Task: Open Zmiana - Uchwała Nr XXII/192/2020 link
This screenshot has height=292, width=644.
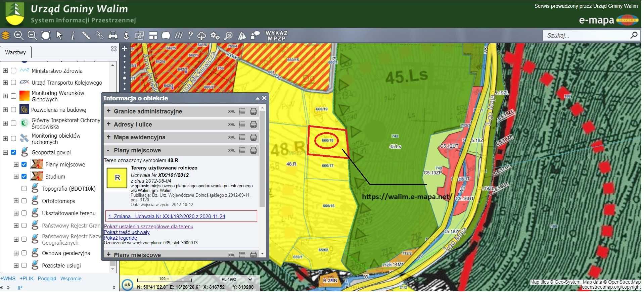Action: [167, 216]
